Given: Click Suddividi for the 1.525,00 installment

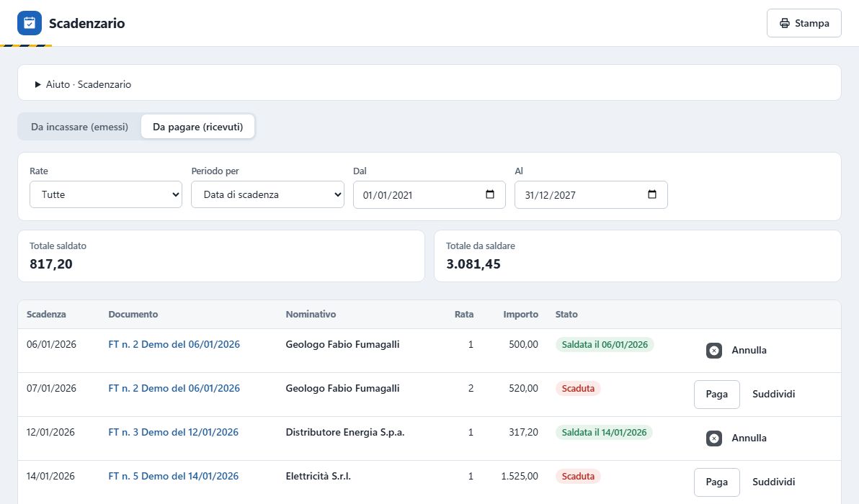Looking at the screenshot, I should [773, 482].
